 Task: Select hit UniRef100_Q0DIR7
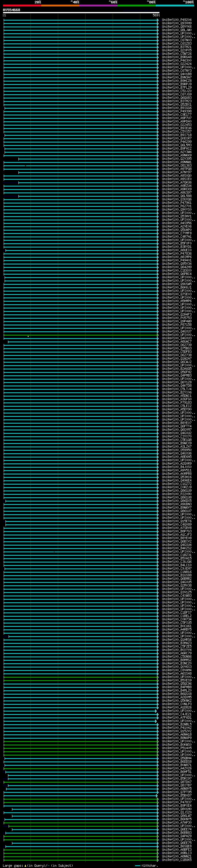pyautogui.click(x=176, y=139)
